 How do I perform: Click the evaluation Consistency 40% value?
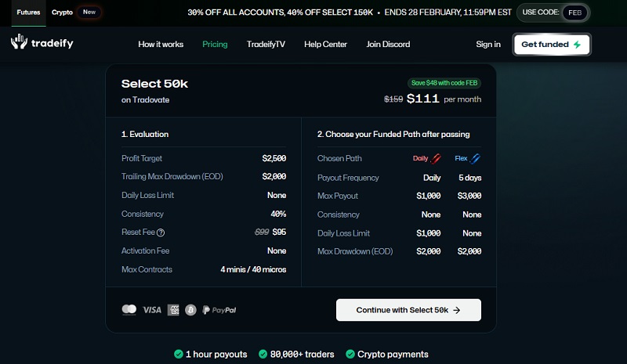[x=278, y=214]
